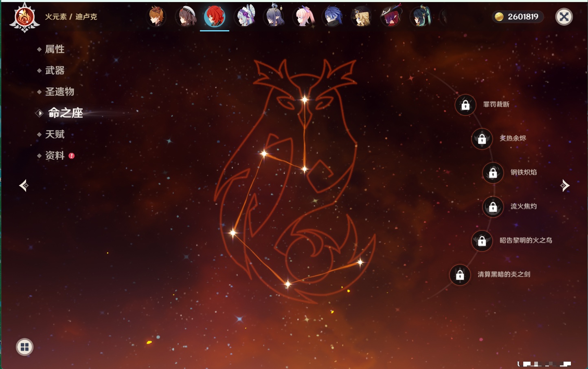Open the 武器 weapon page
588x369 pixels.
pyautogui.click(x=55, y=71)
